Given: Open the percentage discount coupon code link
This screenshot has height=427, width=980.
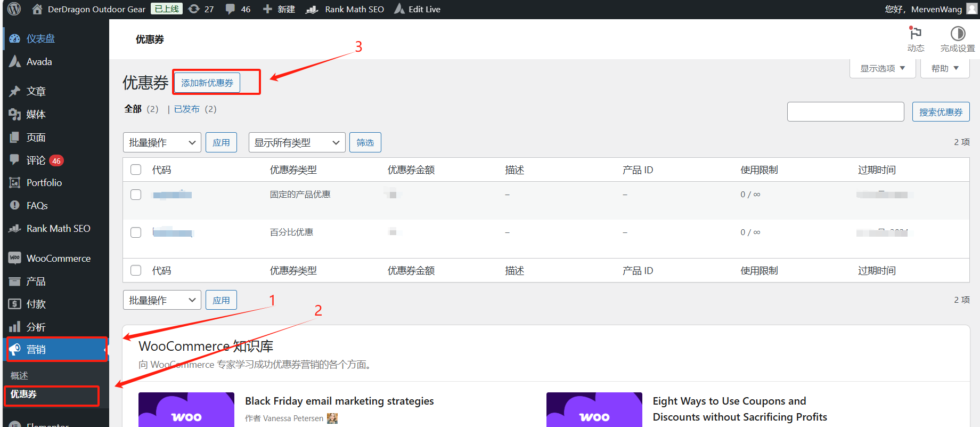Looking at the screenshot, I should coord(173,232).
